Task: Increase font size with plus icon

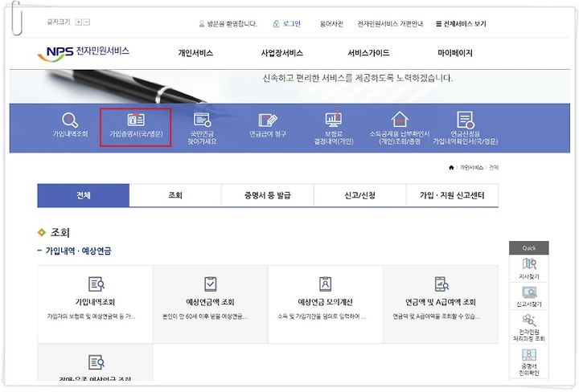Action: coord(78,22)
